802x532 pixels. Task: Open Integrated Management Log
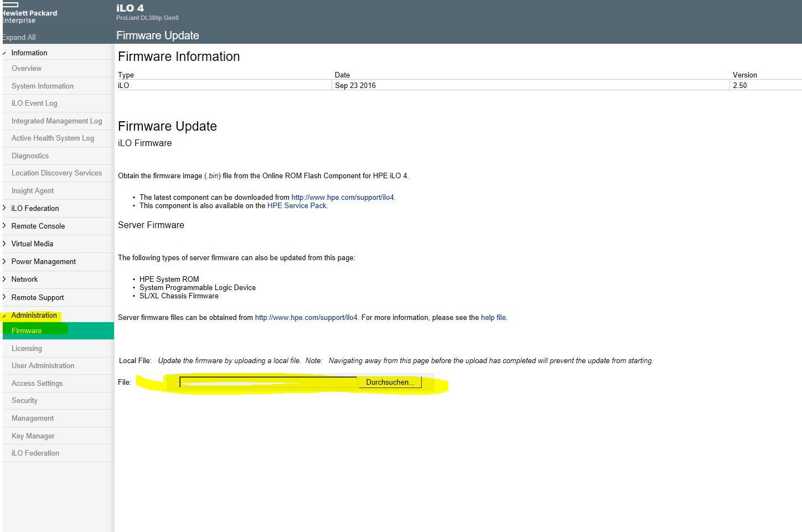56,121
